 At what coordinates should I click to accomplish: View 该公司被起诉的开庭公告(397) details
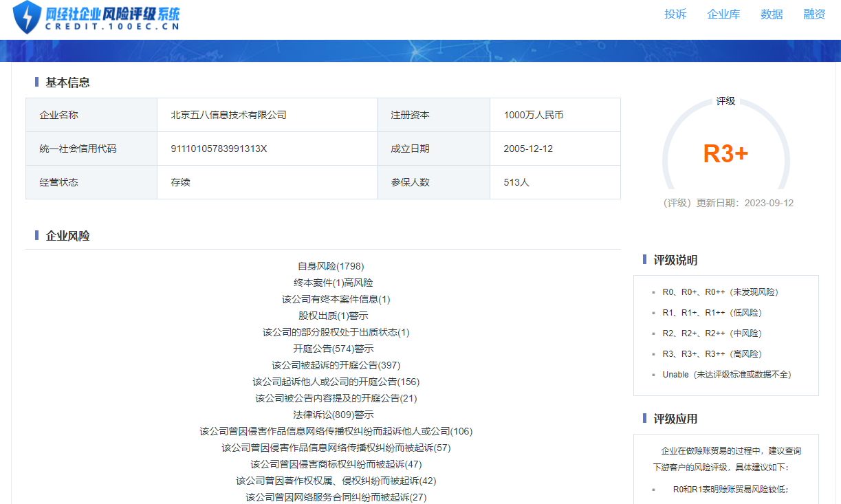pyautogui.click(x=336, y=365)
